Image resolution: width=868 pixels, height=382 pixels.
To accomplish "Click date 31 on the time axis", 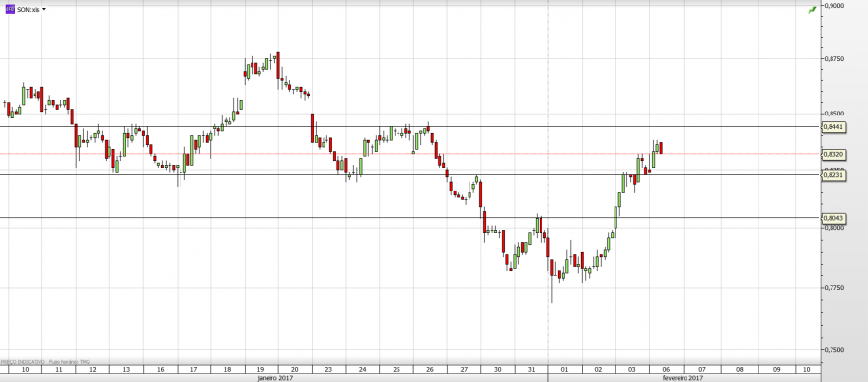I will [x=532, y=369].
